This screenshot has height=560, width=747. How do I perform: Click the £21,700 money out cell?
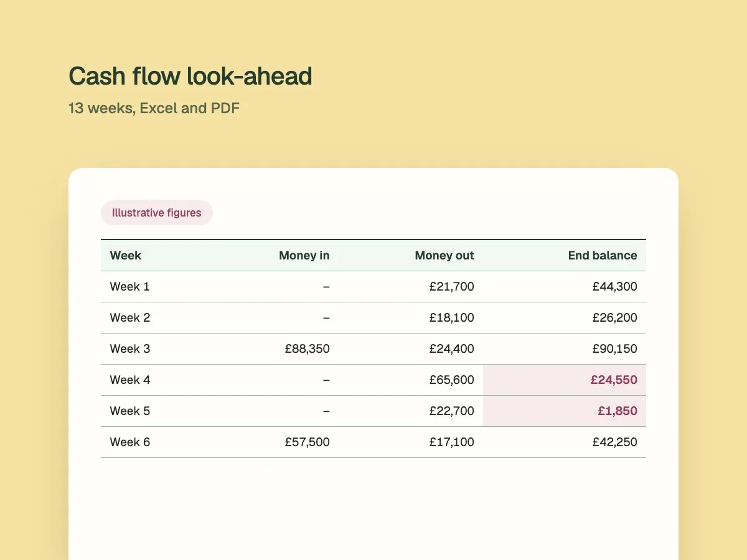coord(452,287)
